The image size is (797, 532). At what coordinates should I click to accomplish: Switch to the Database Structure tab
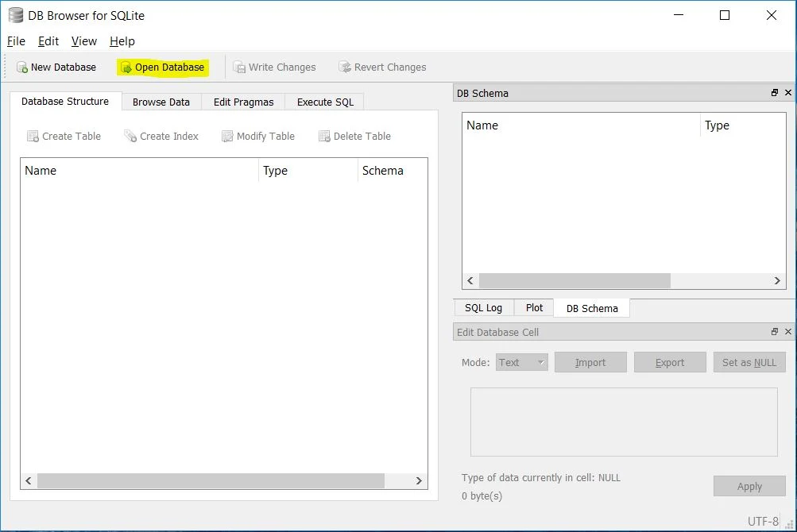pyautogui.click(x=66, y=101)
